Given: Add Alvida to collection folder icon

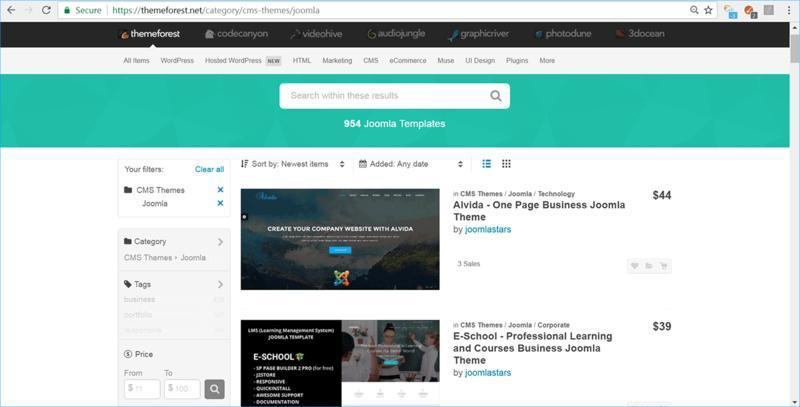Looking at the screenshot, I should coord(648,266).
